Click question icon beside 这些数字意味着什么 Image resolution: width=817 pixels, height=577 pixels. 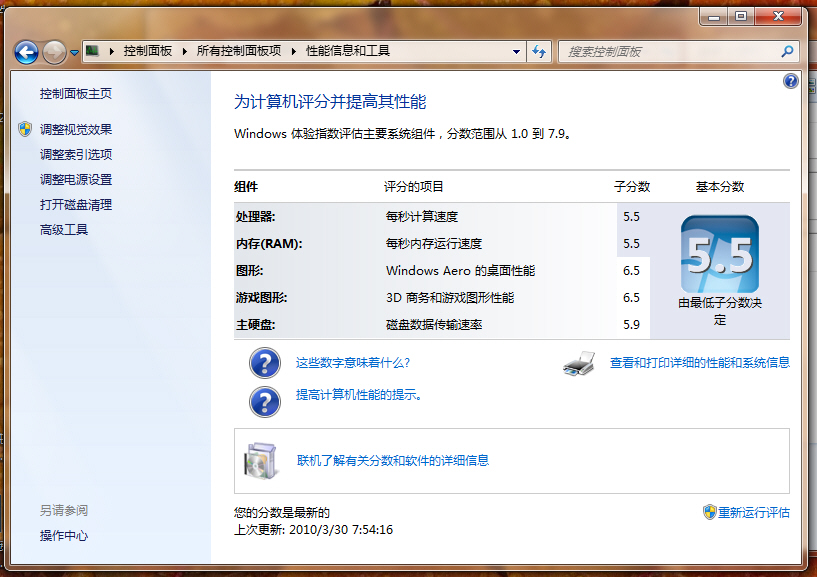click(x=265, y=363)
